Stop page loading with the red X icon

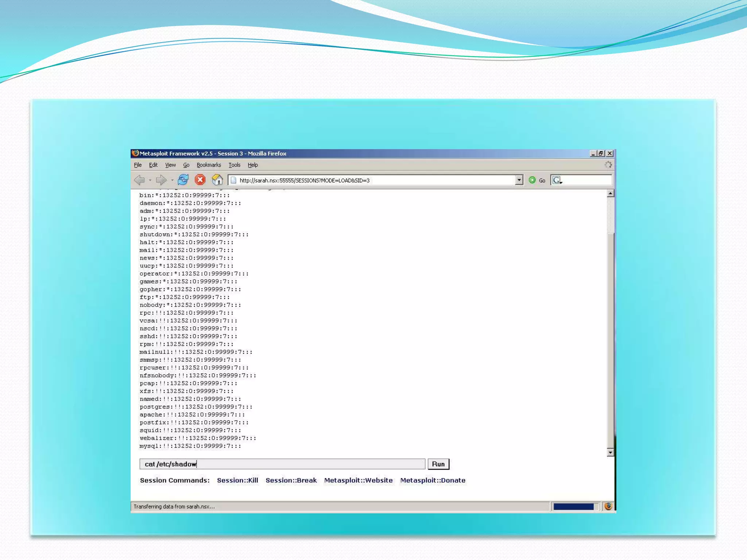point(200,180)
